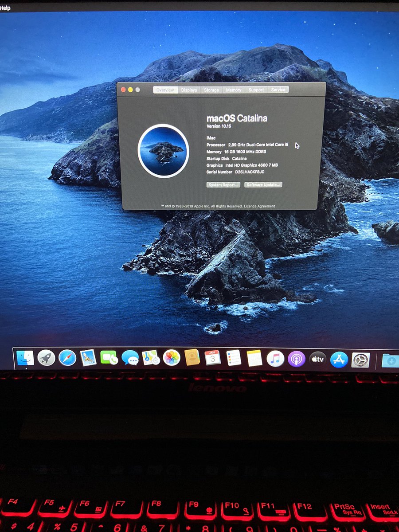Select the Memory tab
399x532 pixels.
coord(234,90)
